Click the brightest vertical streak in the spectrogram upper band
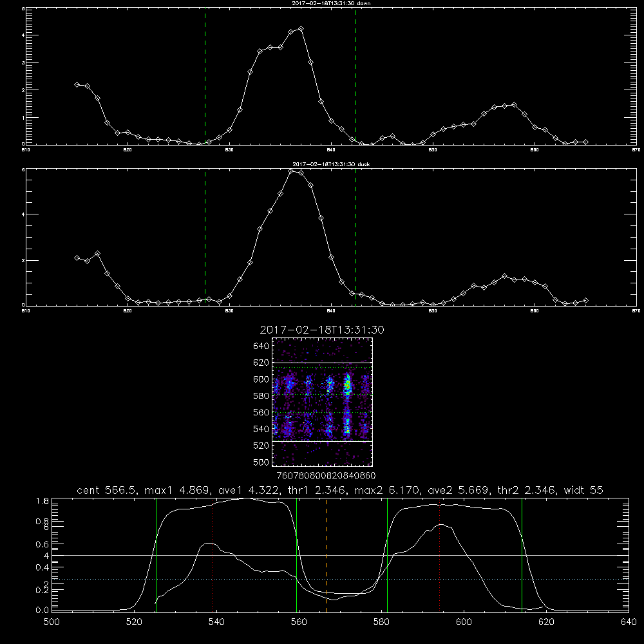 click(x=348, y=385)
